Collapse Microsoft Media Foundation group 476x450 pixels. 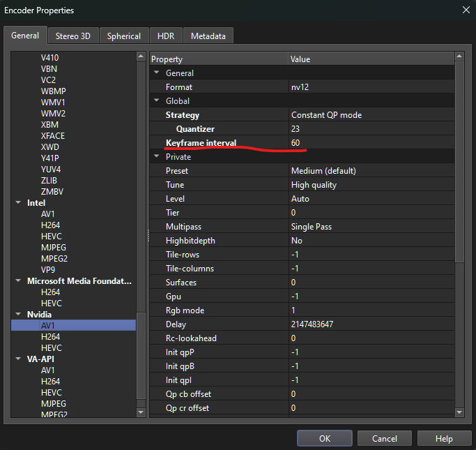(19, 281)
